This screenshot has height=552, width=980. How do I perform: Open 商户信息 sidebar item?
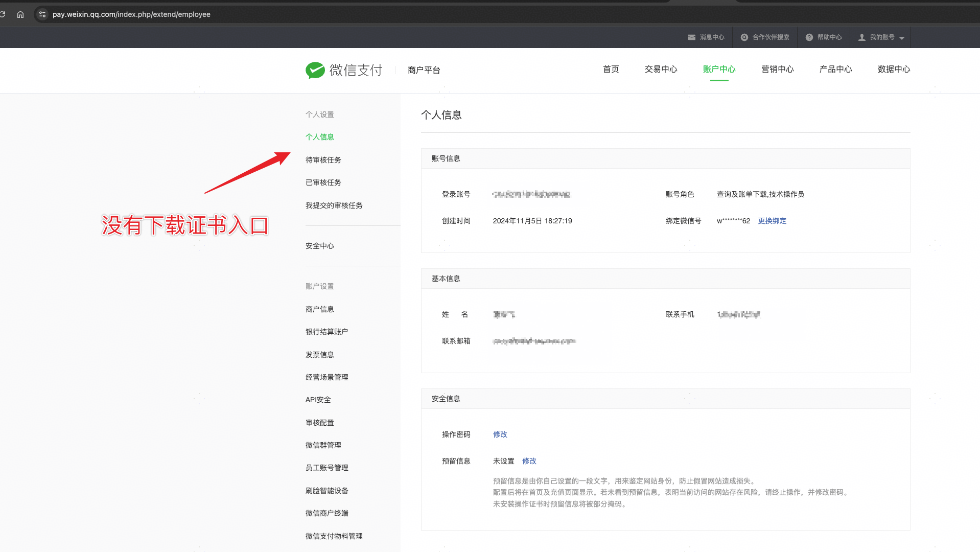coord(320,309)
